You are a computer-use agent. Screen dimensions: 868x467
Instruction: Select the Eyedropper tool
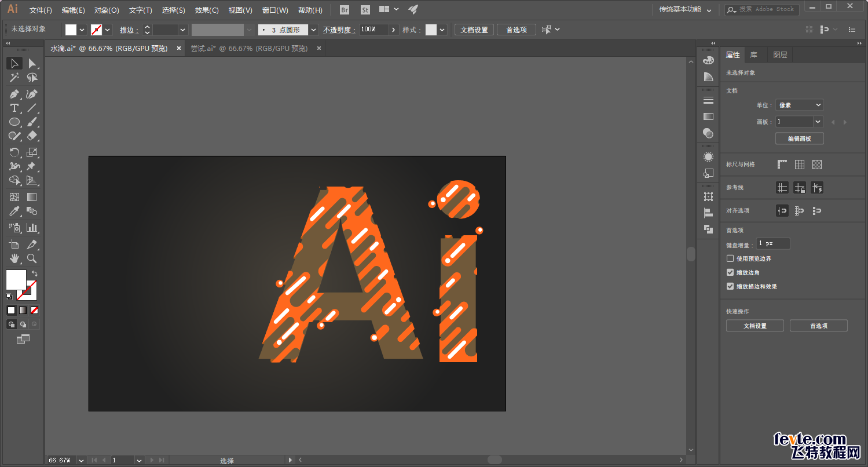point(14,211)
